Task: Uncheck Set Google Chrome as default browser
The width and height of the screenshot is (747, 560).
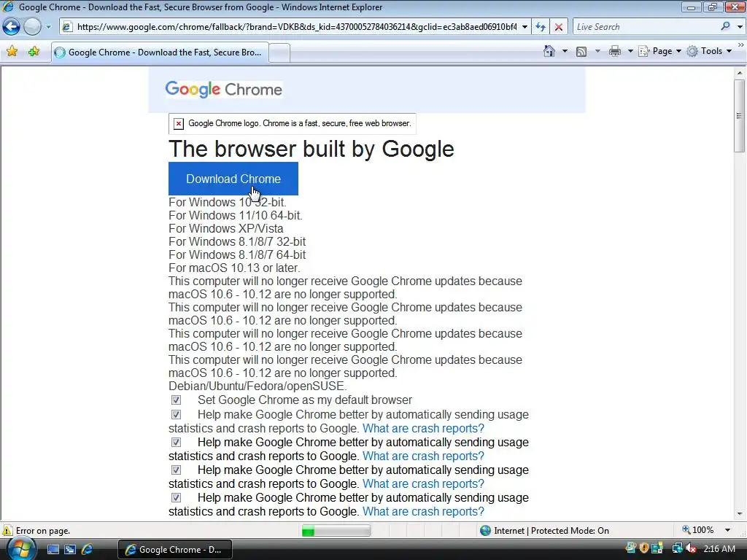Action: (x=177, y=400)
